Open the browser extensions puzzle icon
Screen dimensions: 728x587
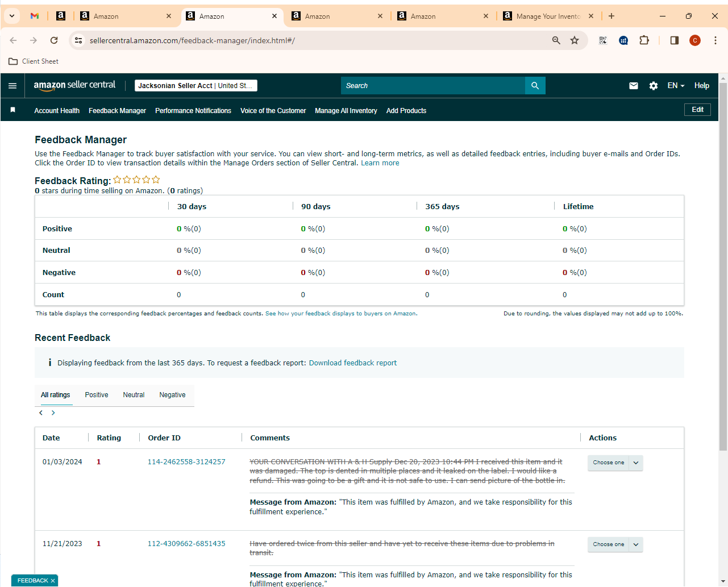click(x=644, y=40)
